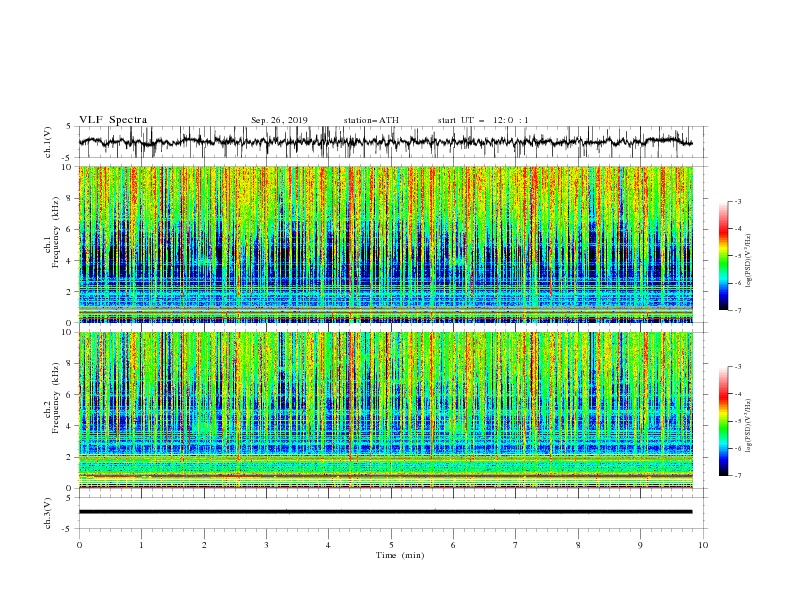The height and width of the screenshot is (612, 792).
Task: Click the ch.1 PSD color scale bar
Action: click(723, 256)
